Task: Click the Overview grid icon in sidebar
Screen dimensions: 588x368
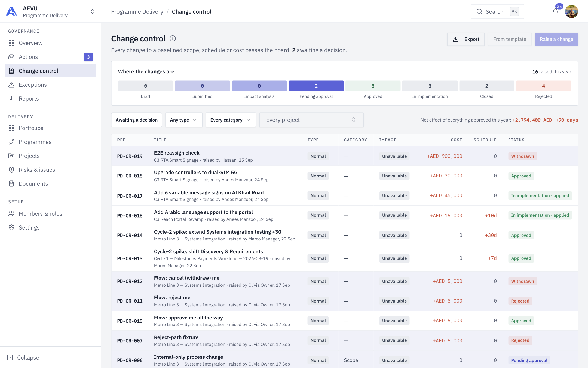Action: coord(11,43)
